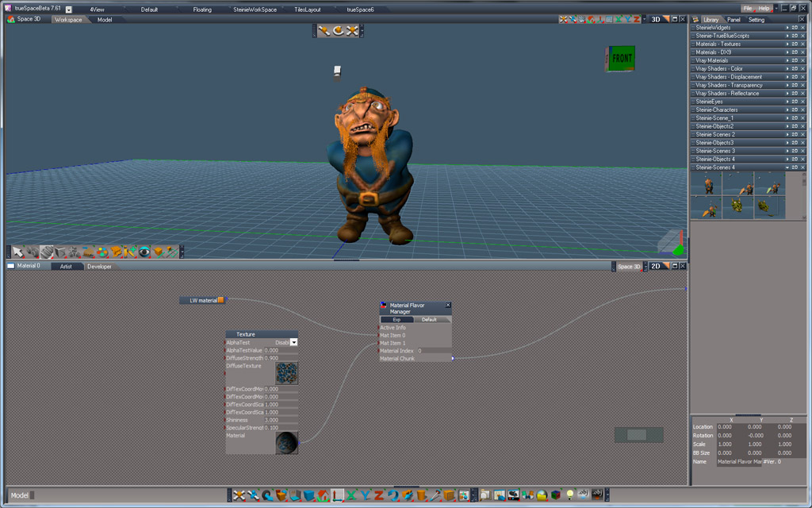
Task: Click the orange grid cube icon
Action: (449, 495)
